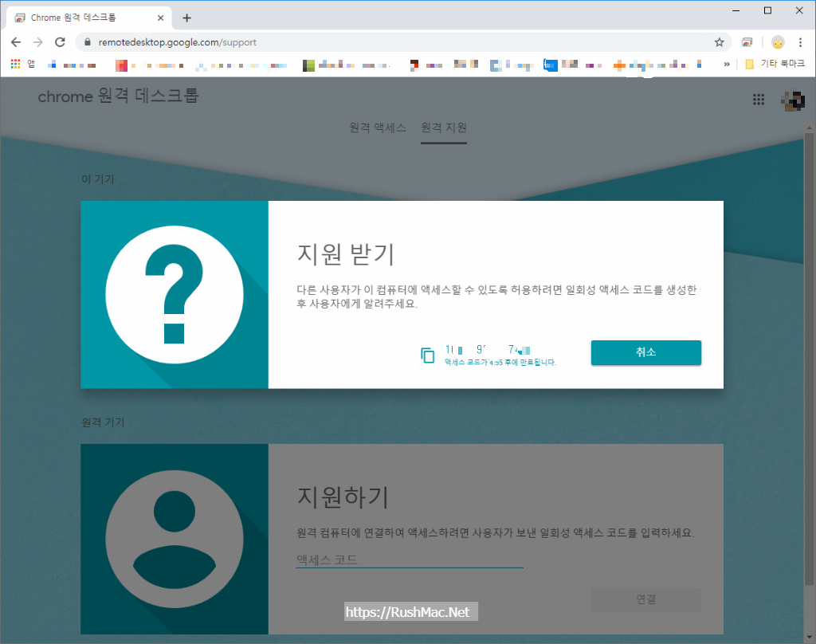Click the 지원하기 heading
The width and height of the screenshot is (816, 644).
pos(343,497)
